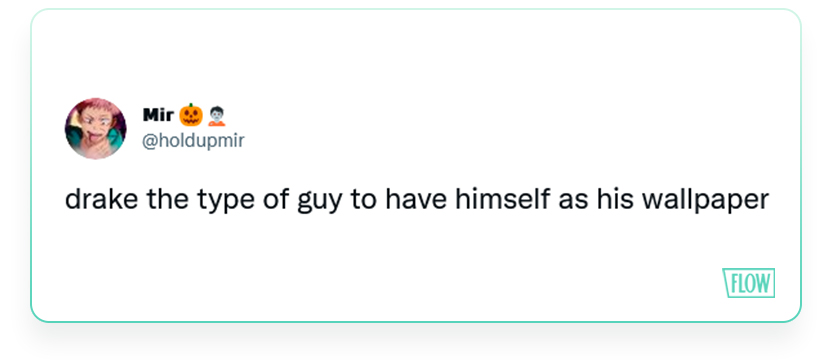Click the word of in the tweet
The image size is (830, 362).
[x=275, y=199]
